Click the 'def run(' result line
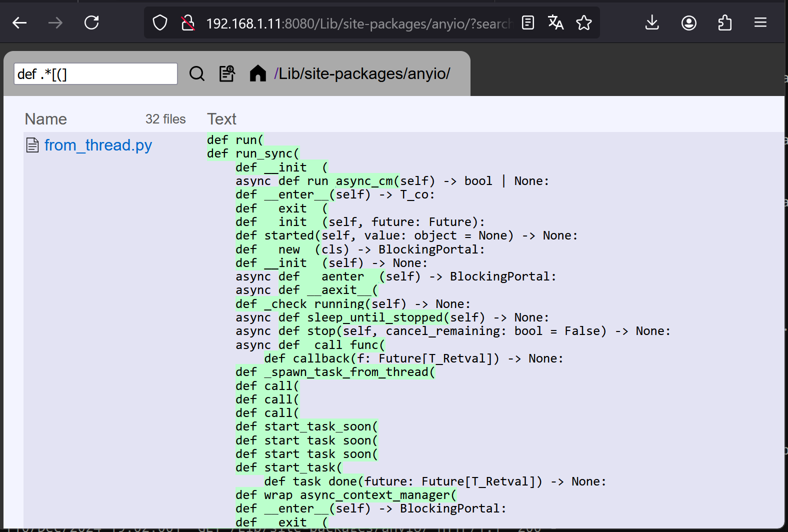Viewport: 788px width, 532px height. tap(235, 140)
